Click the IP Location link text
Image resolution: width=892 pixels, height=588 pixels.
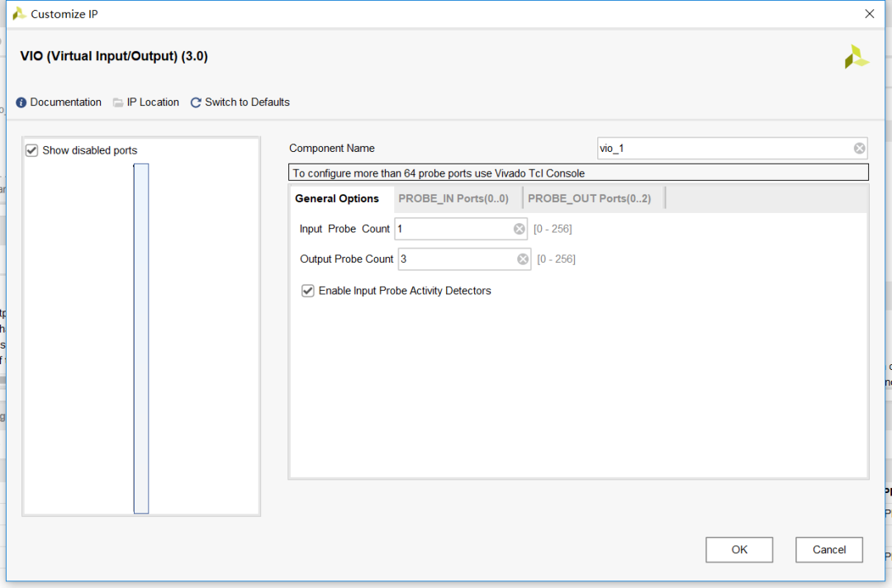[x=153, y=102]
